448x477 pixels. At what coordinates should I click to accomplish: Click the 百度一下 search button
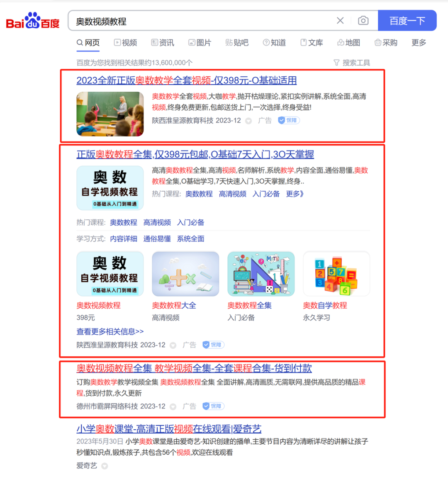tap(407, 21)
